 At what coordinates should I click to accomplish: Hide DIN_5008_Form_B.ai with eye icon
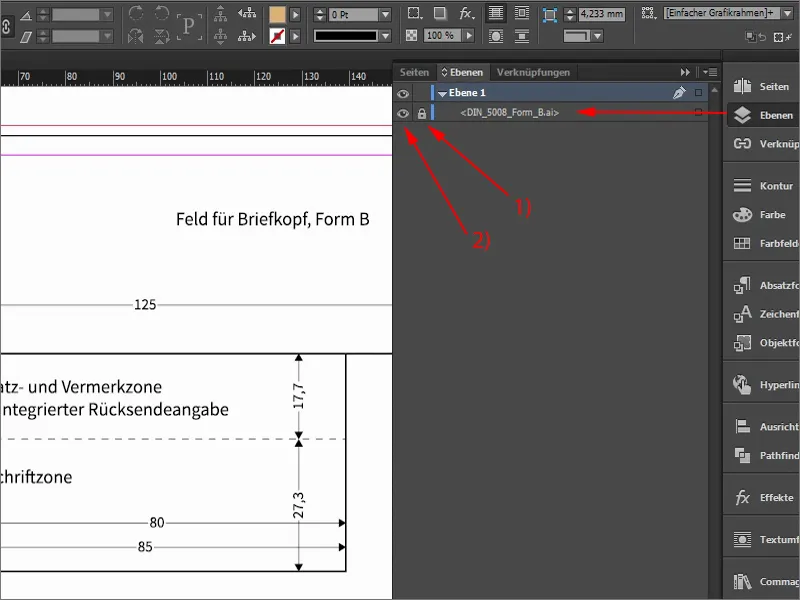pos(403,113)
